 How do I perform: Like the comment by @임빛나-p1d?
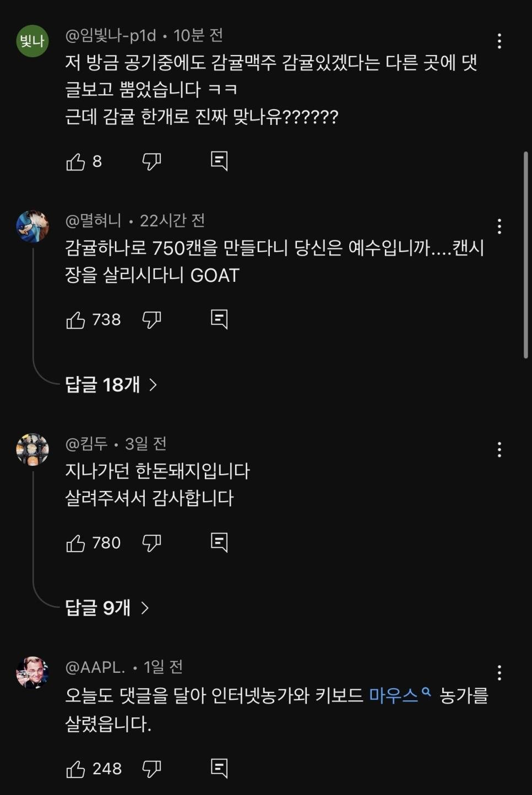pyautogui.click(x=75, y=161)
